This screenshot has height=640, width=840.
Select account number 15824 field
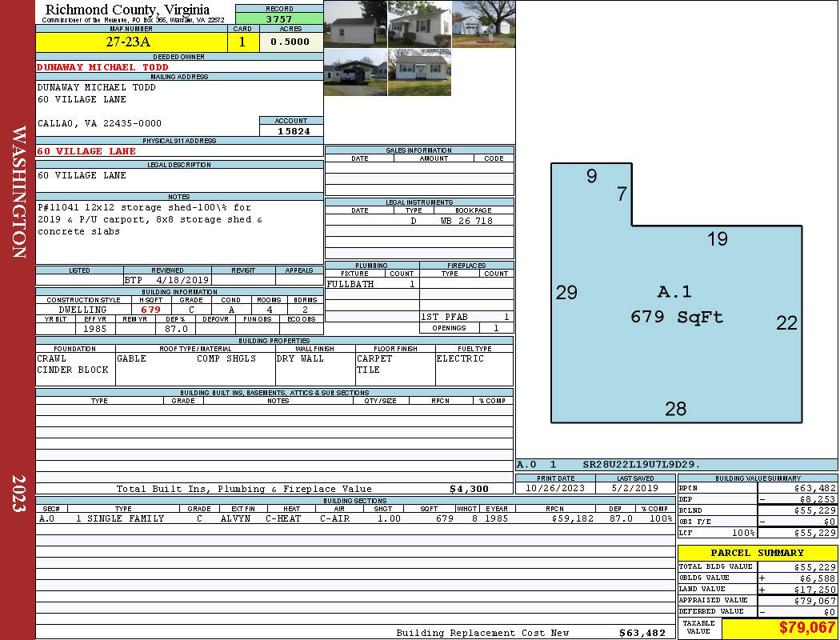(291, 130)
